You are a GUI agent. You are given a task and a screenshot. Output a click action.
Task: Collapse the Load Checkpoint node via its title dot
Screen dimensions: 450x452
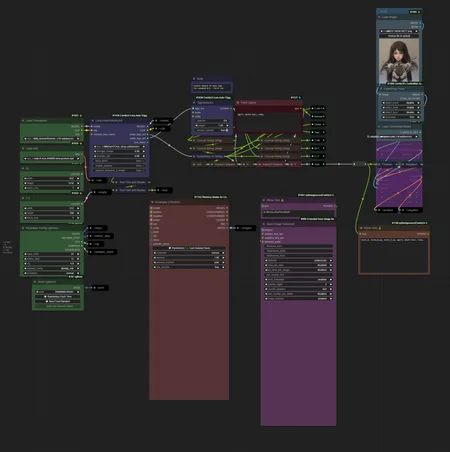coord(23,121)
